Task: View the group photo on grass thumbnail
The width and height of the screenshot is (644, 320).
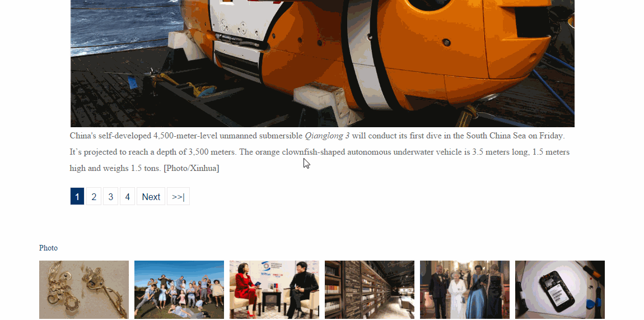Action: (179, 289)
